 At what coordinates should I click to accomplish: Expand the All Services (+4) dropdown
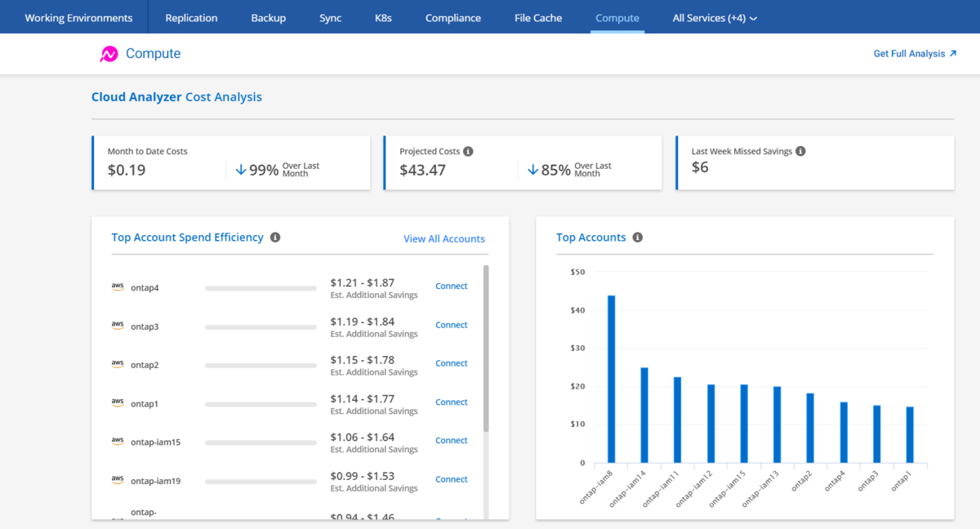tap(715, 18)
